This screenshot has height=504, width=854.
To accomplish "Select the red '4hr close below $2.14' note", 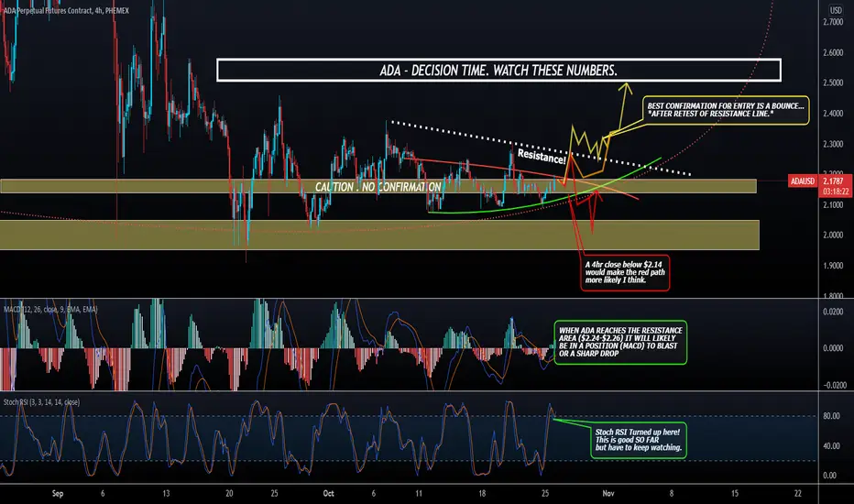I will tap(625, 272).
